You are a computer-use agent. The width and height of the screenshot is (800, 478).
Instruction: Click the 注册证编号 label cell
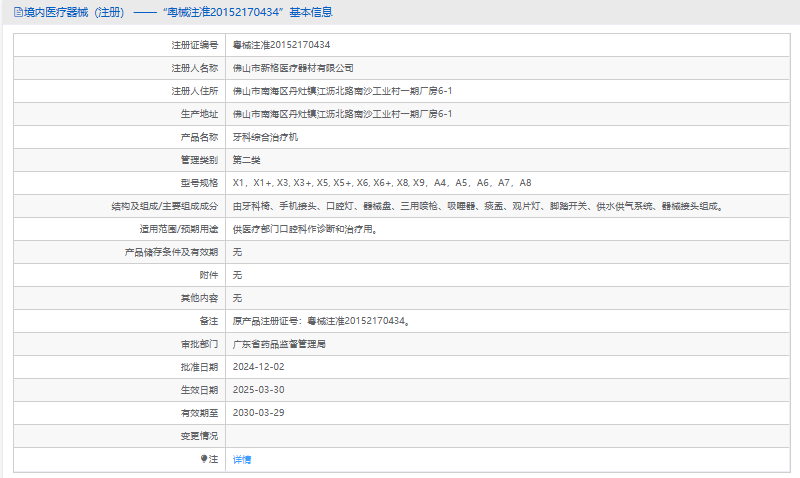[x=194, y=45]
